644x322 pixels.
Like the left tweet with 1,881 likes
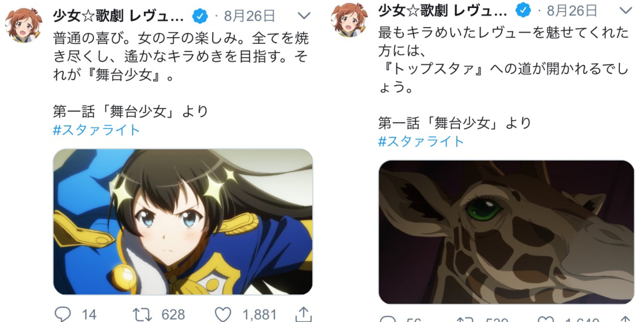(x=223, y=314)
